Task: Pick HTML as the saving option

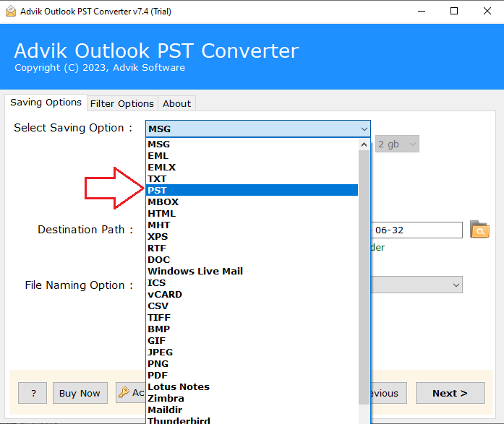Action: point(252,213)
